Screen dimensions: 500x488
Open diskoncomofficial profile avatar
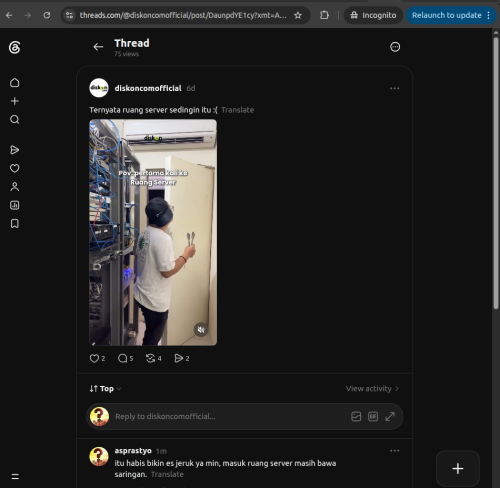(99, 88)
